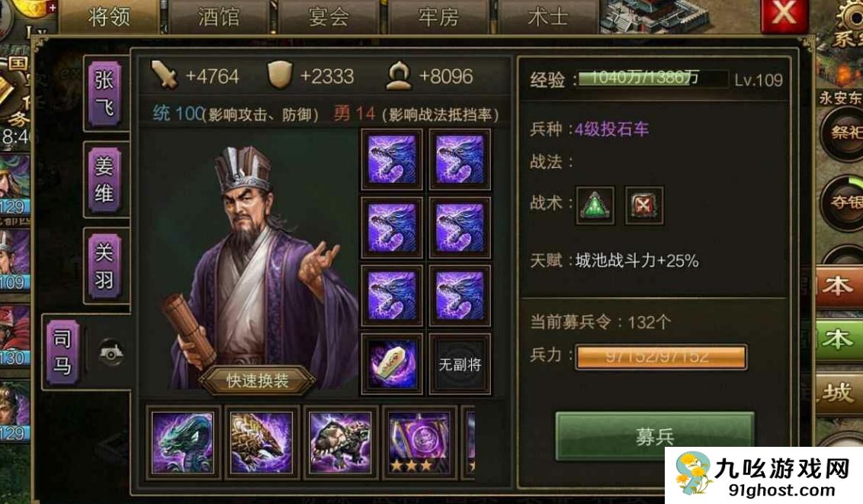Image resolution: width=863 pixels, height=504 pixels.
Task: Click the red cross tactic icon
Action: click(644, 206)
